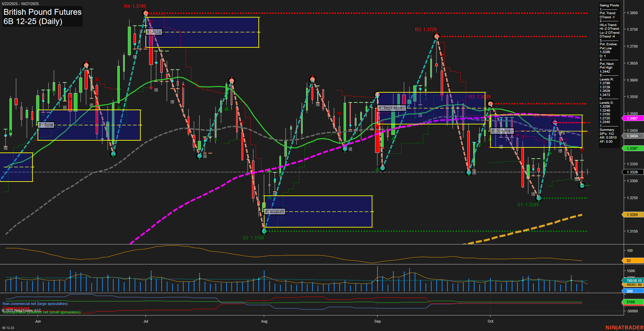Image resolution: width=644 pixels, height=331 pixels.
Task: Click the NINJATRADER logo
Action: click(624, 327)
